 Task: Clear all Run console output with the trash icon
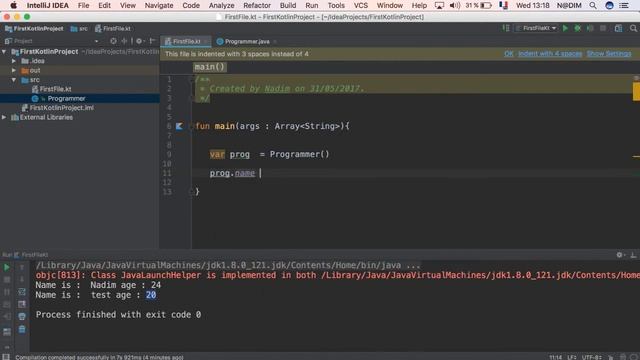(x=22, y=329)
